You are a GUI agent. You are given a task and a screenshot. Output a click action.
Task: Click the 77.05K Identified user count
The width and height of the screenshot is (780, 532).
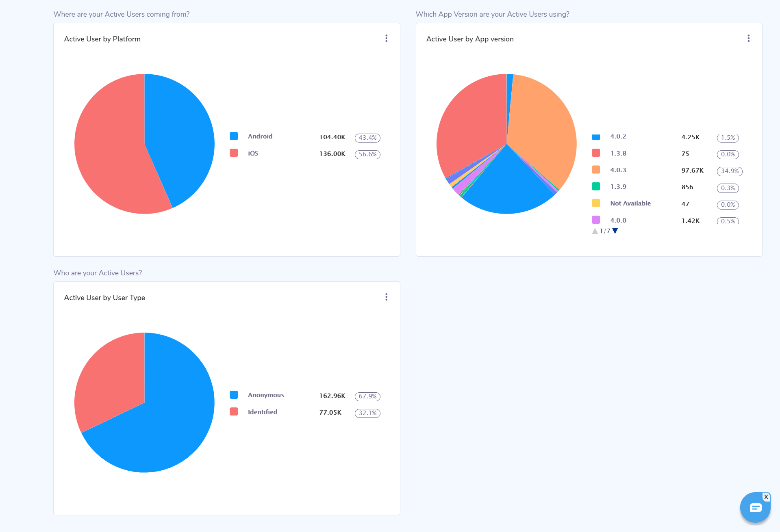tap(330, 413)
